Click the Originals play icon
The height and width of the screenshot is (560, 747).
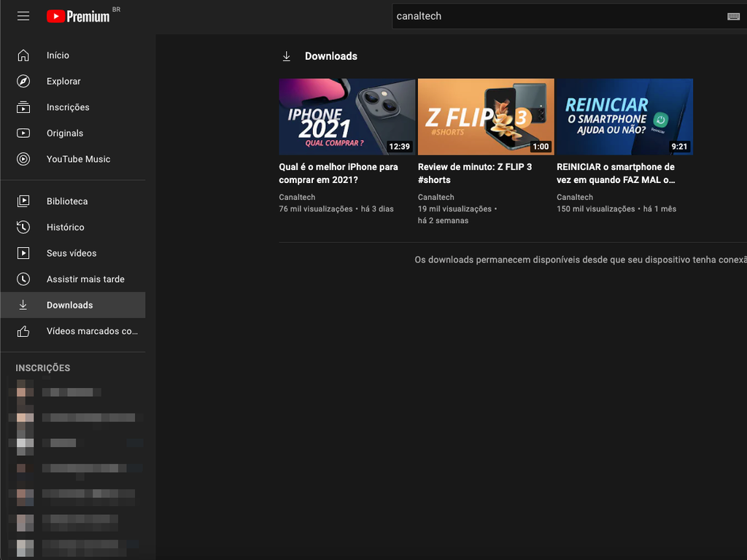click(23, 133)
